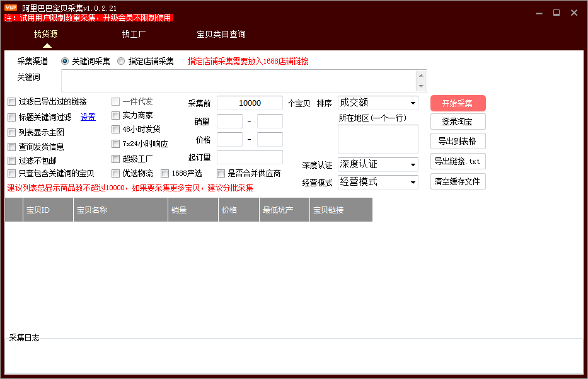This screenshot has width=588, height=379.
Task: Click the minimum 销量 field
Action: [229, 122]
